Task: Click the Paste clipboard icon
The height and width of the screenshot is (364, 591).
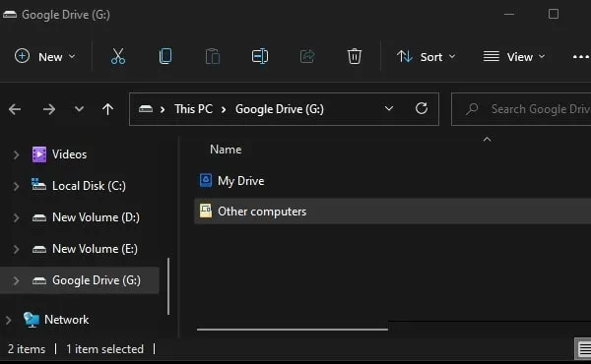Action: point(213,56)
